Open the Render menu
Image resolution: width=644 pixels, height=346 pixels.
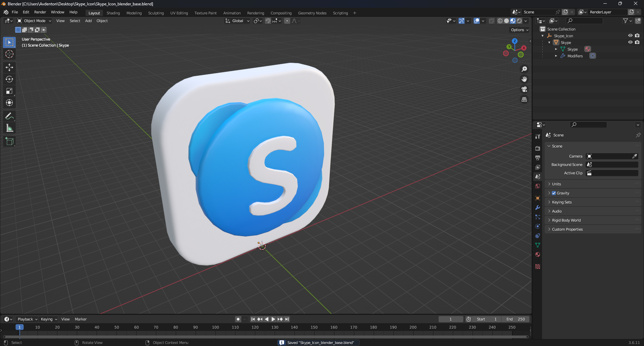coord(40,12)
